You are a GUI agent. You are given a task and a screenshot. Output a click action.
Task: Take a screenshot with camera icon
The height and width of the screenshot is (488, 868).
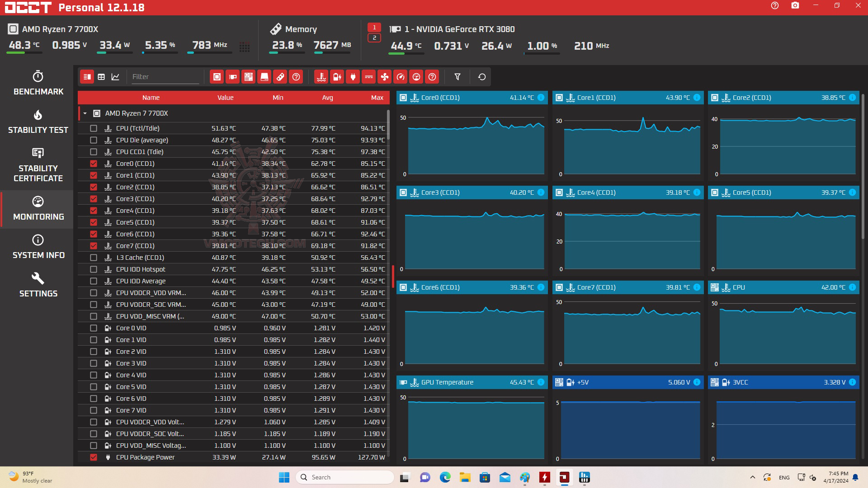tap(795, 6)
